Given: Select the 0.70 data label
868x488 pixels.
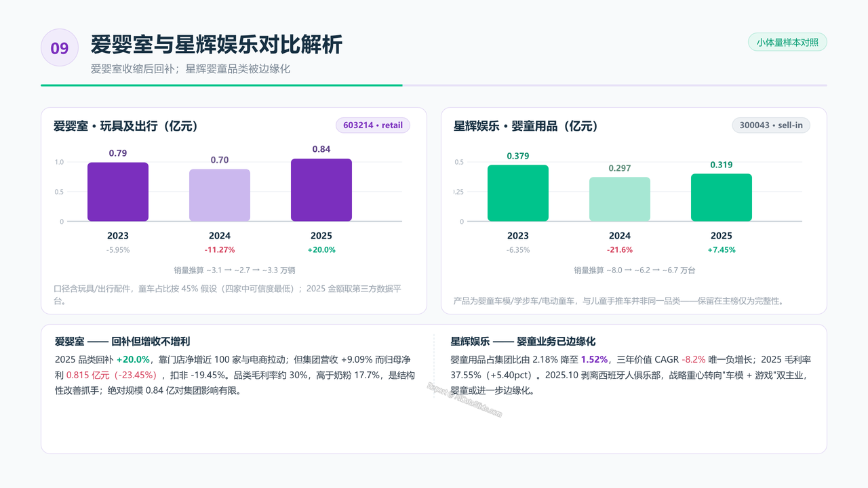Looking at the screenshot, I should (220, 160).
